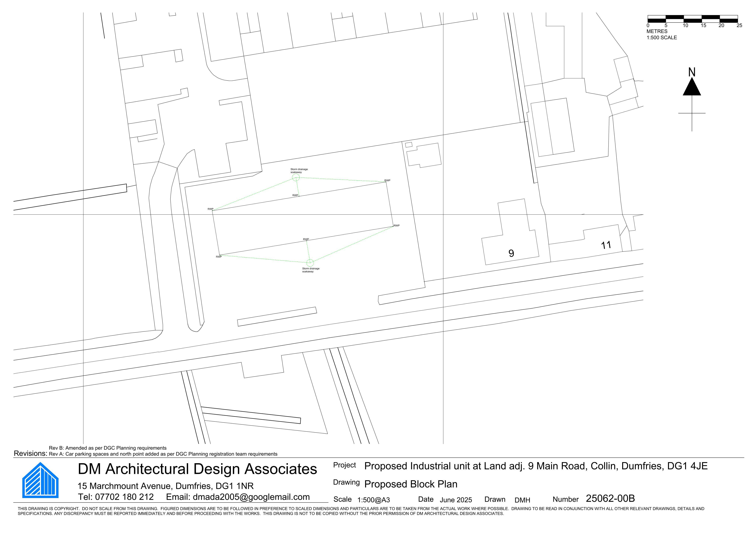Select the drawing number 25062-00B
The height and width of the screenshot is (534, 756).
coord(610,498)
